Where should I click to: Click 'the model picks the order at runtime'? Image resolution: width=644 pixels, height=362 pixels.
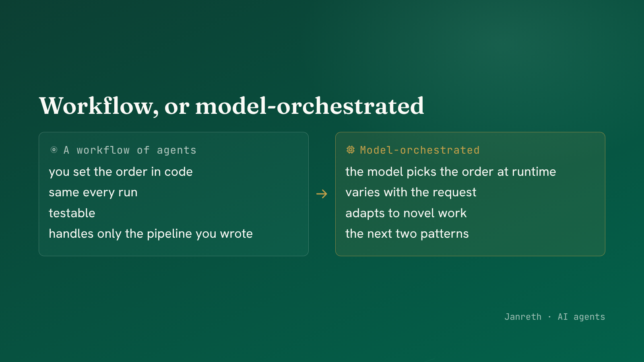tap(451, 172)
